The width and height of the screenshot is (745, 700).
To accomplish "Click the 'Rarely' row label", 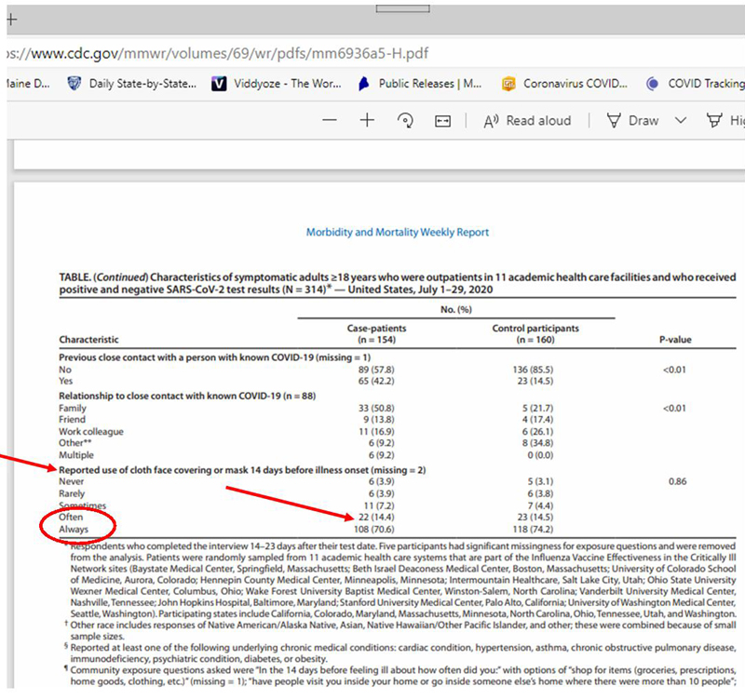I will coord(72,494).
